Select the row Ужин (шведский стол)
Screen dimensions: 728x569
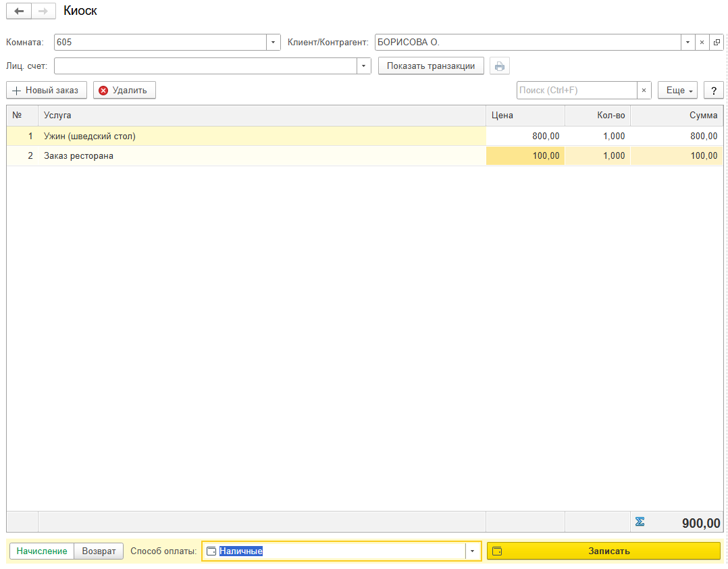[x=365, y=136]
